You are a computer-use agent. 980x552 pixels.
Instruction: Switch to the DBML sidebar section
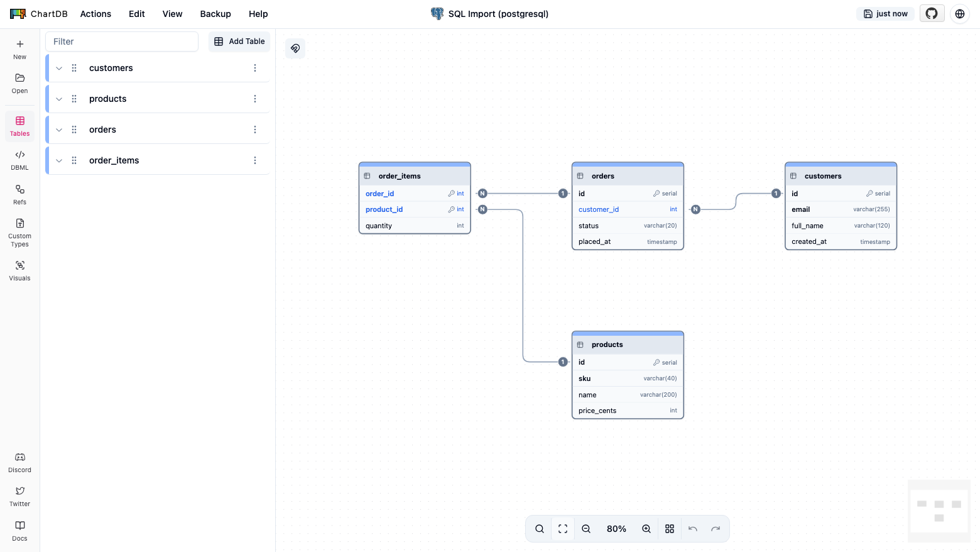(x=19, y=160)
